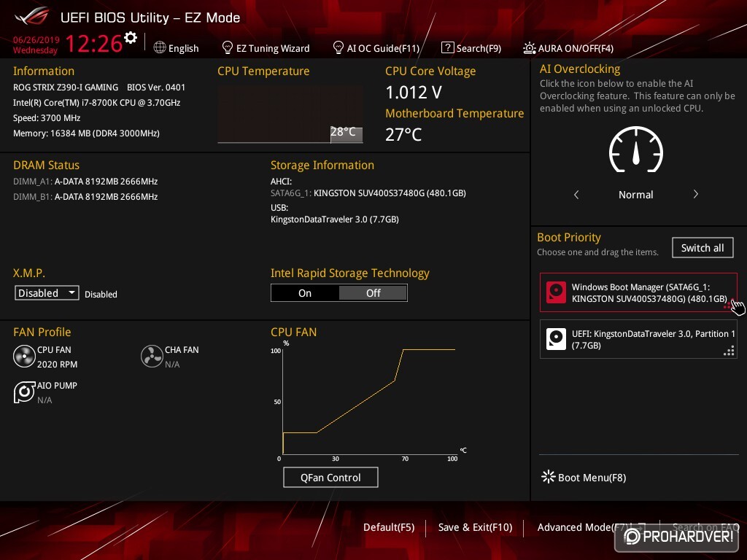Screen dimensions: 747x560
Task: Click the EZ Tuning Wizard lightbulb icon
Action: point(228,47)
